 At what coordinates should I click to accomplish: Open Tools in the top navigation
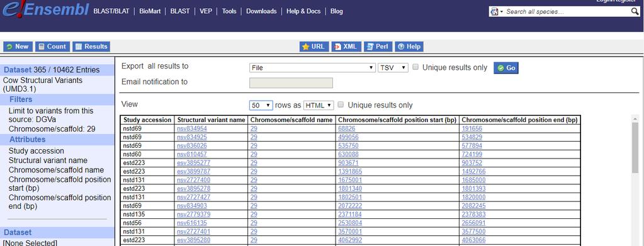click(x=229, y=11)
